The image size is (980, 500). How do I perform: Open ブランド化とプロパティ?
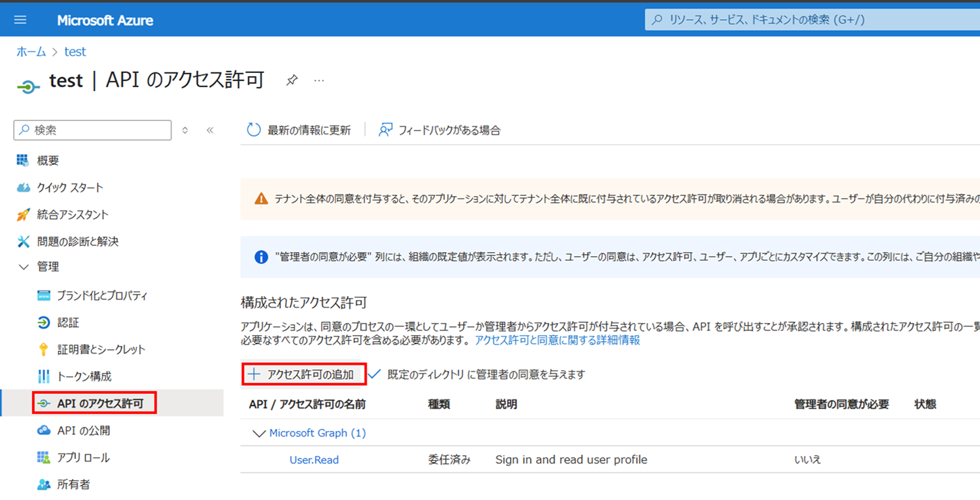pos(102,295)
